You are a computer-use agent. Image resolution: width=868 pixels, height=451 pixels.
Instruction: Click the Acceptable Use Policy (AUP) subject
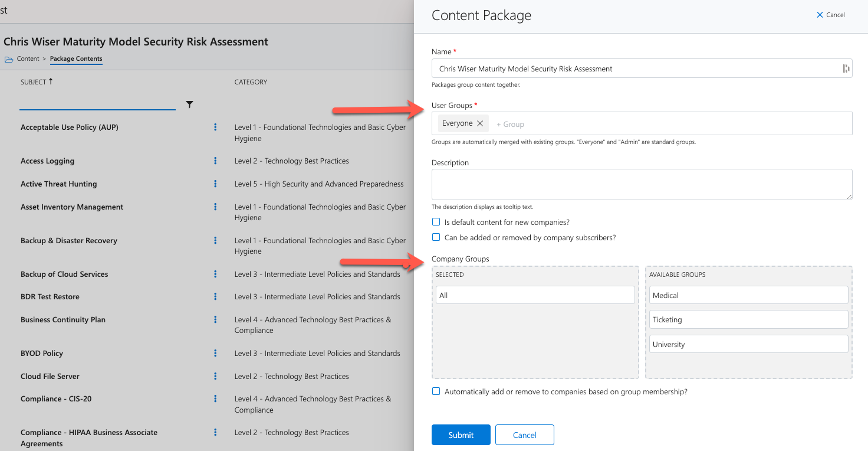pos(70,127)
